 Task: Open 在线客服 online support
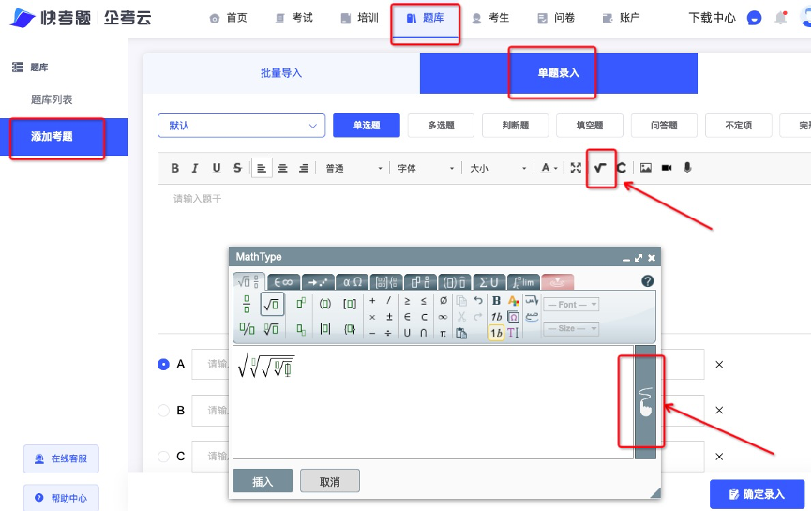click(x=61, y=458)
